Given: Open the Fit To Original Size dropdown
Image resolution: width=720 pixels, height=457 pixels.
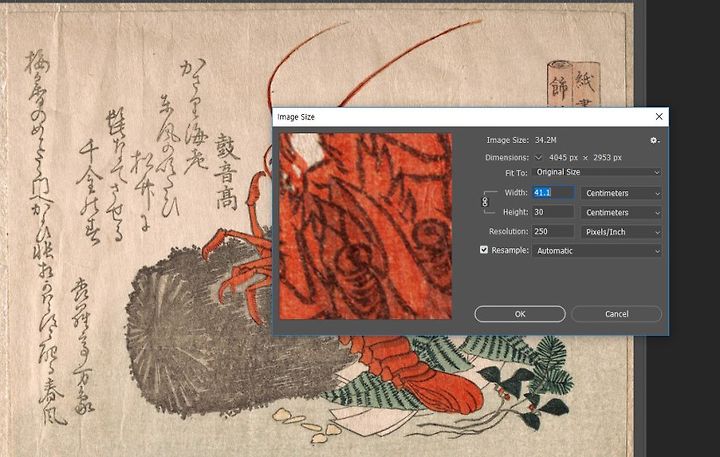Looking at the screenshot, I should coord(596,172).
